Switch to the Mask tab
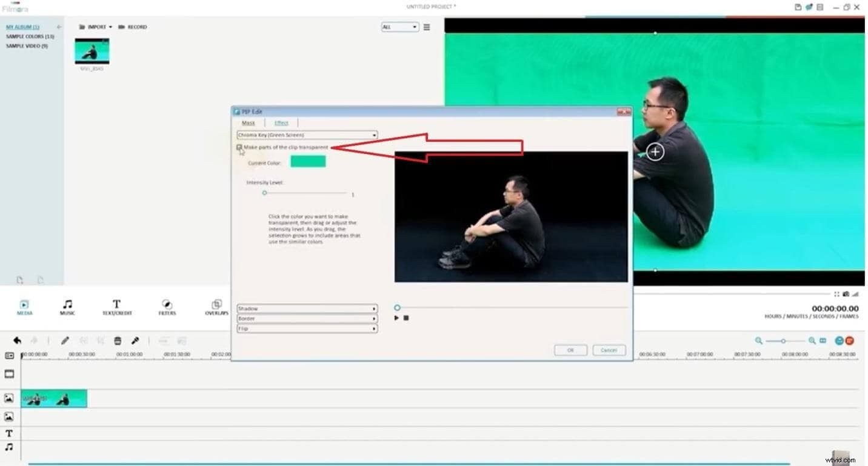Screen dimensions: 868x466 [x=249, y=122]
